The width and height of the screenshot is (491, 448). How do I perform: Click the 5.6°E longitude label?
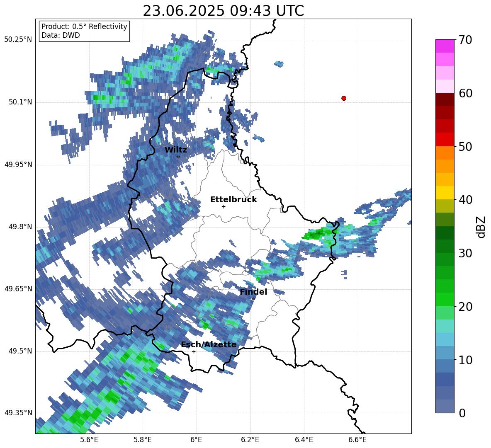click(x=89, y=440)
